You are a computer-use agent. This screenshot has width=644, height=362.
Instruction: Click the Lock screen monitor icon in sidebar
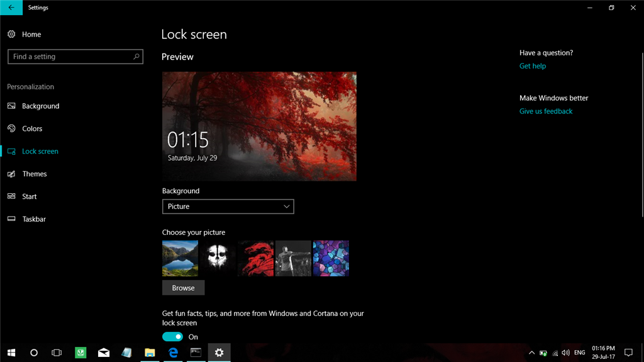pos(11,151)
